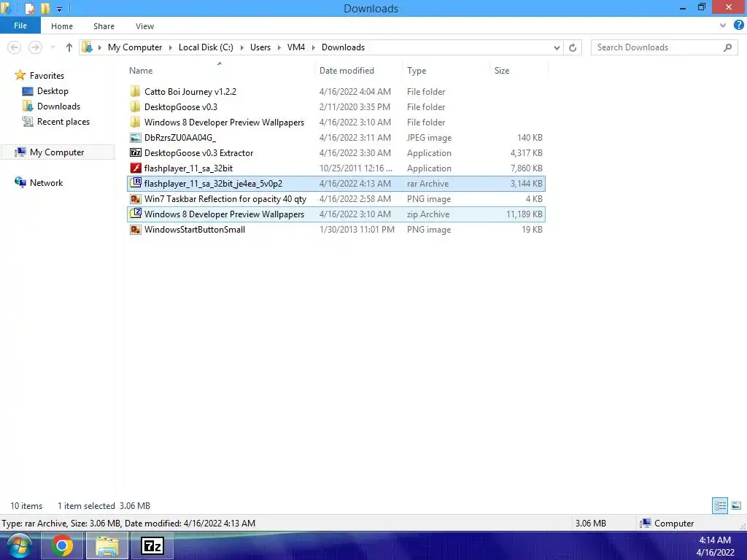Open the Help question mark icon
Image resolution: width=747 pixels, height=560 pixels.
tap(738, 26)
